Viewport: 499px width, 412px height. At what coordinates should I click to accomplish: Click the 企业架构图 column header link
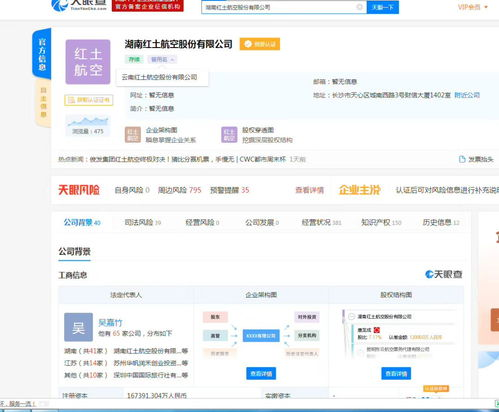tap(261, 295)
